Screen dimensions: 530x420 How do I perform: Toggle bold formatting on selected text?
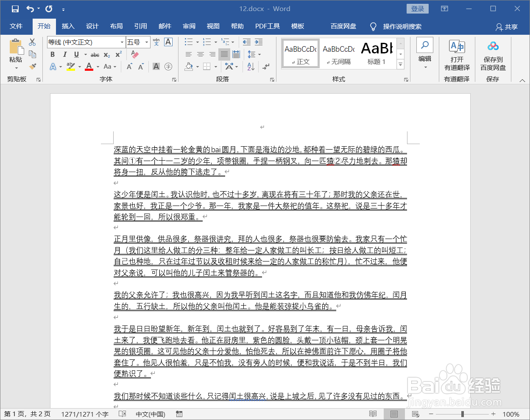coord(53,55)
